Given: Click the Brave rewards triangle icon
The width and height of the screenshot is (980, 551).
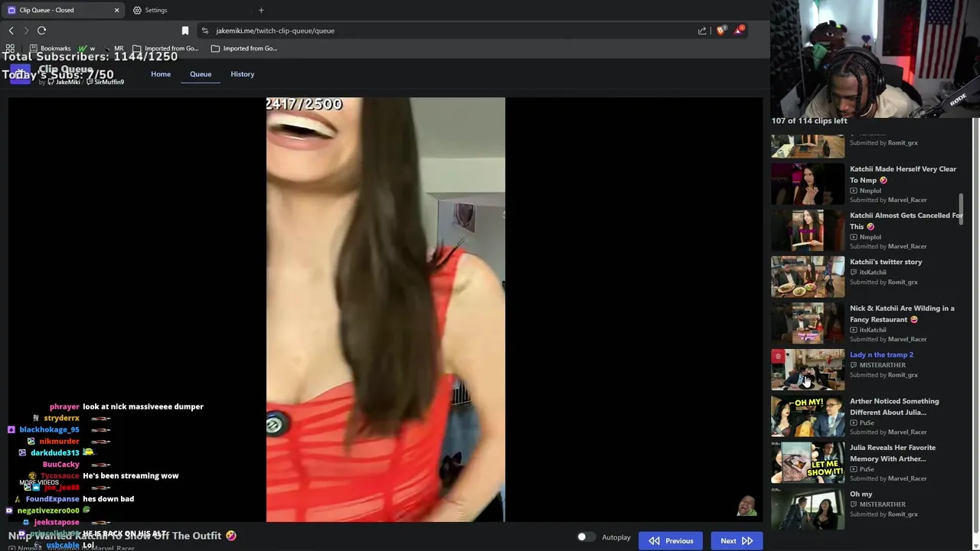Looking at the screenshot, I should tap(739, 31).
